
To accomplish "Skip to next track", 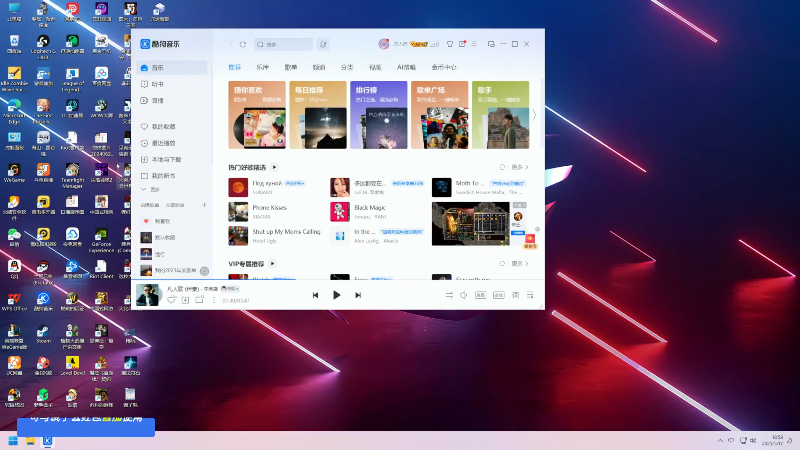I will pyautogui.click(x=358, y=295).
